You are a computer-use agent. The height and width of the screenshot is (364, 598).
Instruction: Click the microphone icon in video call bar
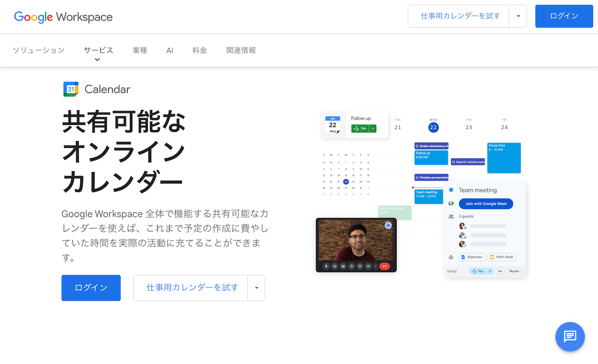point(326,266)
